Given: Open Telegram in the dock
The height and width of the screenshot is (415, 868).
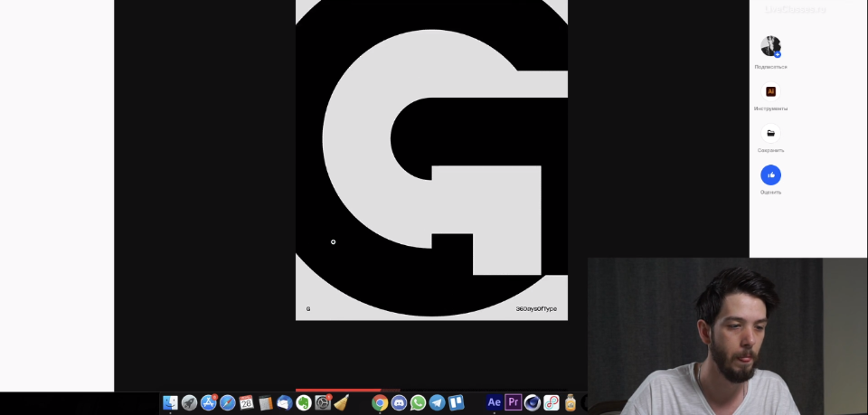Looking at the screenshot, I should [x=437, y=402].
